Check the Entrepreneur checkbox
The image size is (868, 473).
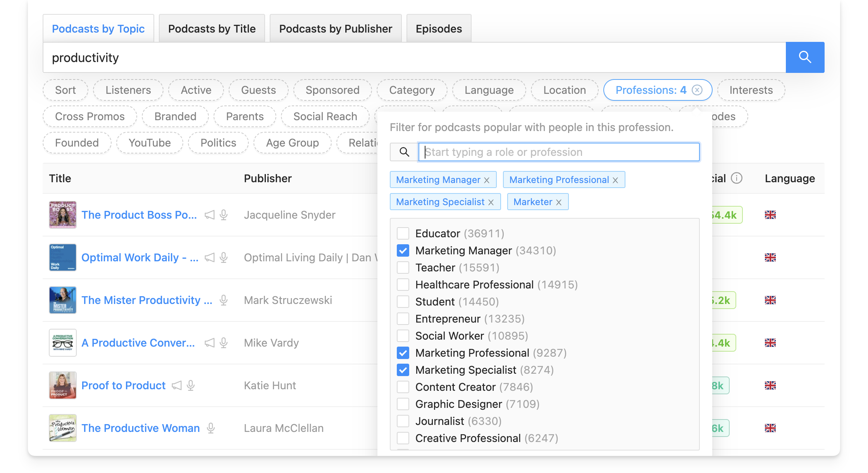coord(403,319)
